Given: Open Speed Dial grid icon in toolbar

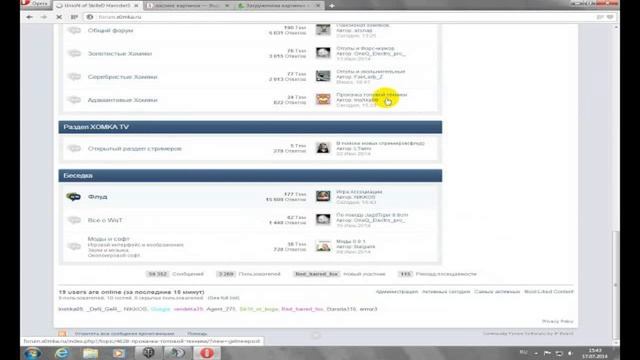Looking at the screenshot, I should coord(74,17).
